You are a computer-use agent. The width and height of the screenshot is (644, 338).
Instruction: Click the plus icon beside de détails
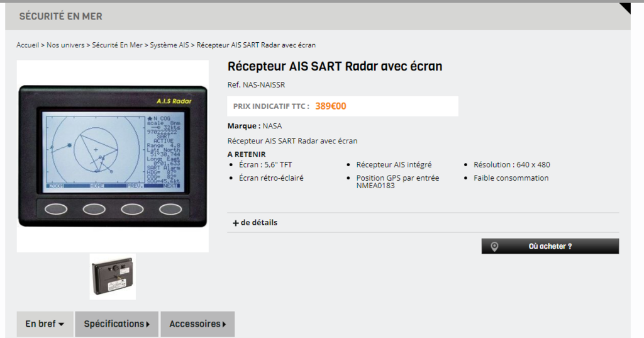pos(235,223)
